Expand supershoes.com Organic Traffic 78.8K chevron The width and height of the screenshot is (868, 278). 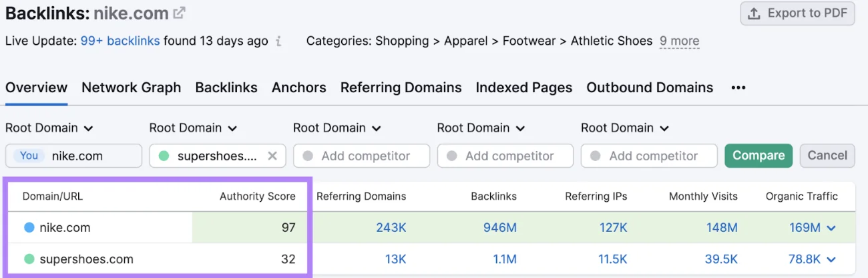[831, 259]
